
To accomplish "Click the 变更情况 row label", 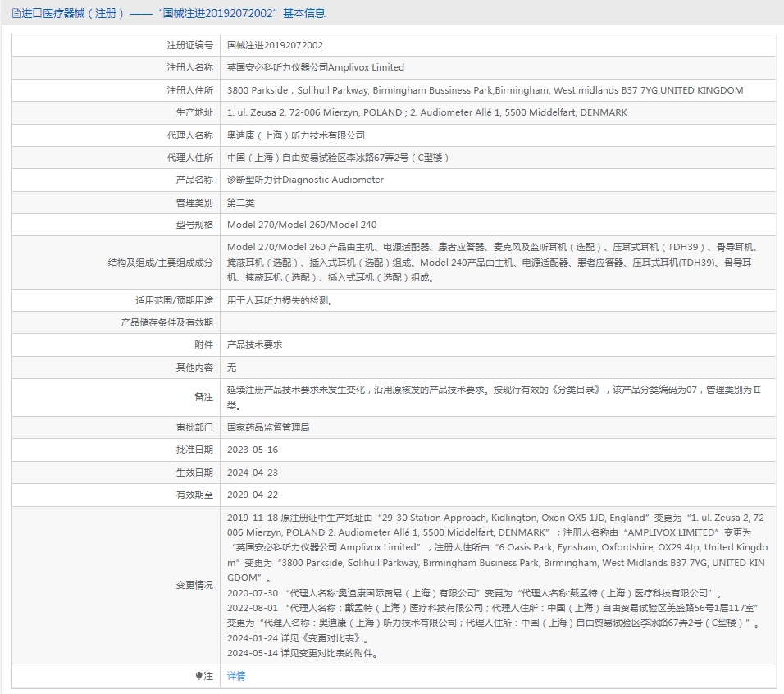I will coord(194,585).
